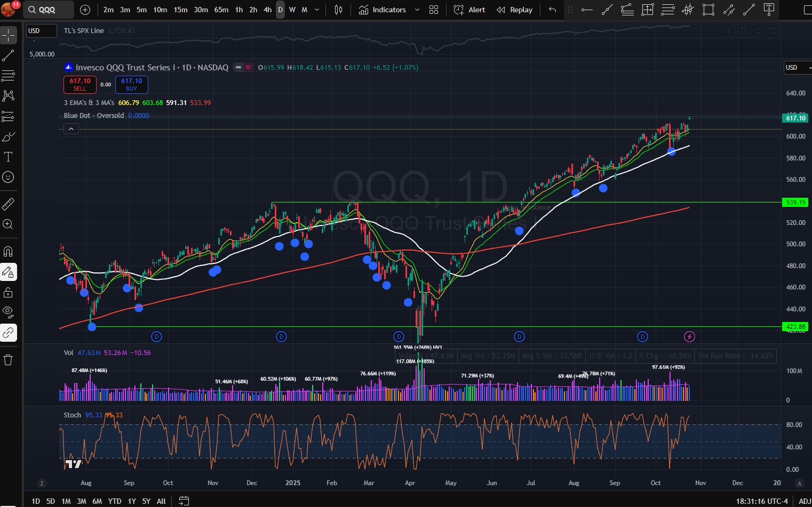
Task: Open the Indicators dialog
Action: pyautogui.click(x=383, y=10)
